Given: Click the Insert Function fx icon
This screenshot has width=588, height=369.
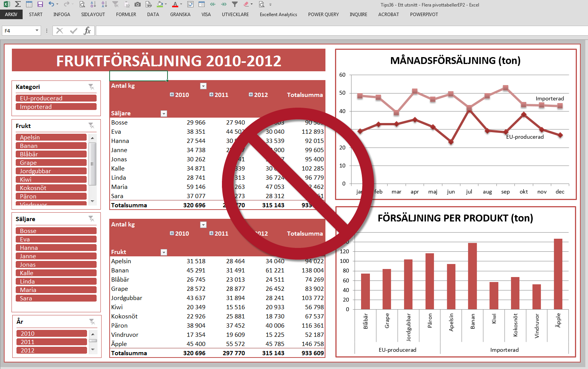Looking at the screenshot, I should (x=87, y=31).
